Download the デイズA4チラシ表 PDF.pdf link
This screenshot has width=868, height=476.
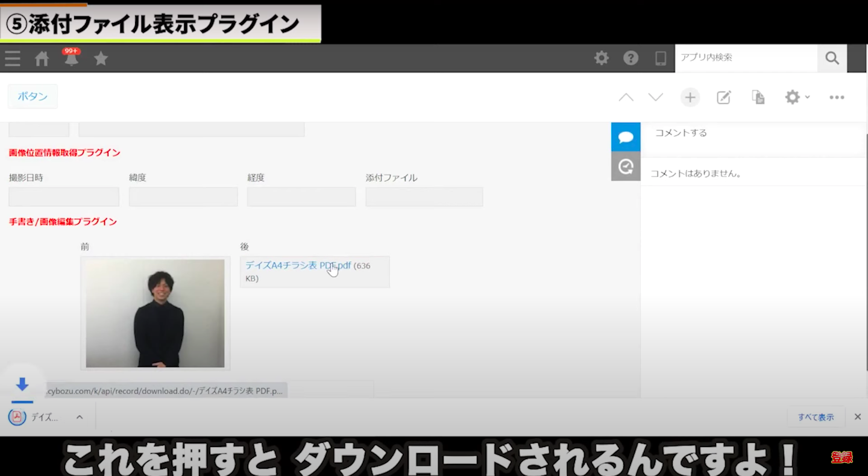point(298,266)
